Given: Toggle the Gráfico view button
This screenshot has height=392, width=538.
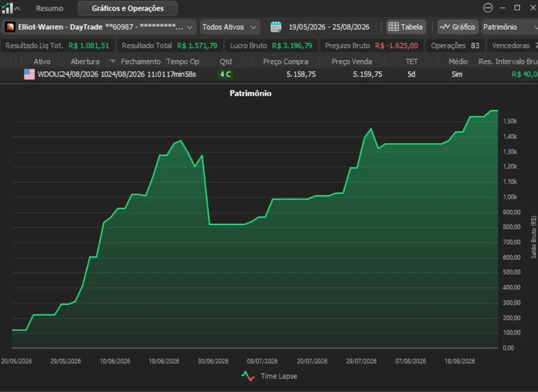Looking at the screenshot, I should pyautogui.click(x=458, y=27).
